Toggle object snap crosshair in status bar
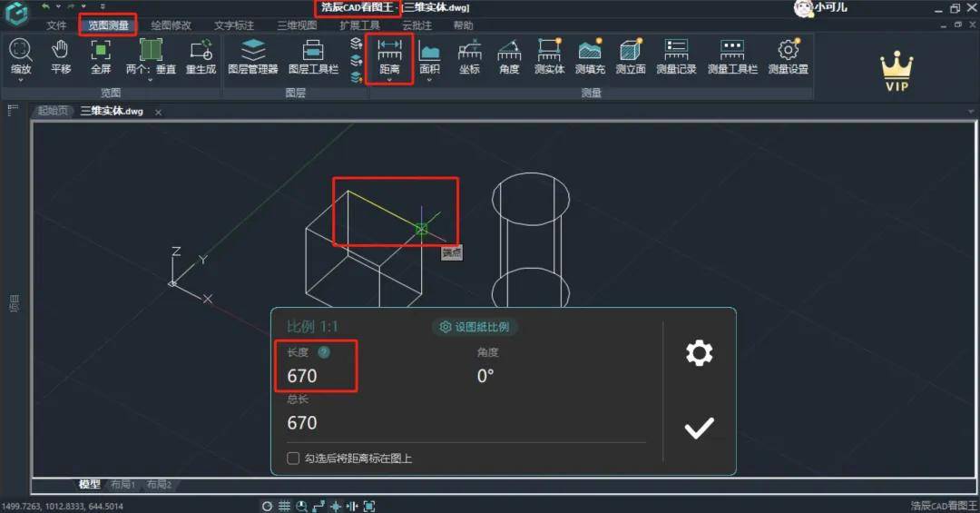Image resolution: width=980 pixels, height=513 pixels. tap(336, 506)
